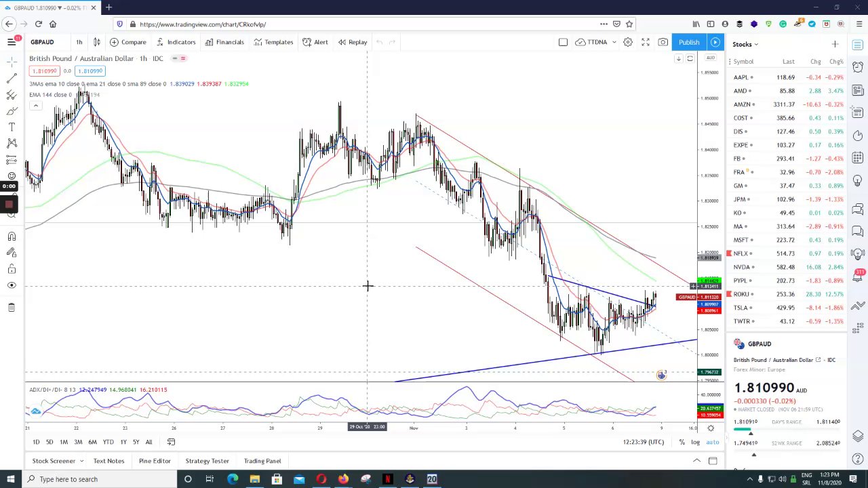Screen dimensions: 868x488
Task: Select the TSLA row in watchlist
Action: click(787, 308)
